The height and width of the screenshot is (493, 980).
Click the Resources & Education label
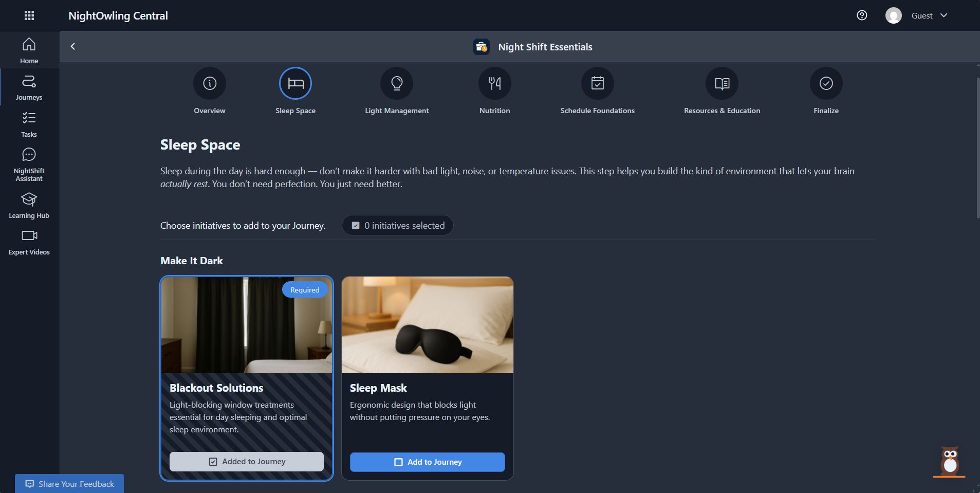tap(722, 111)
